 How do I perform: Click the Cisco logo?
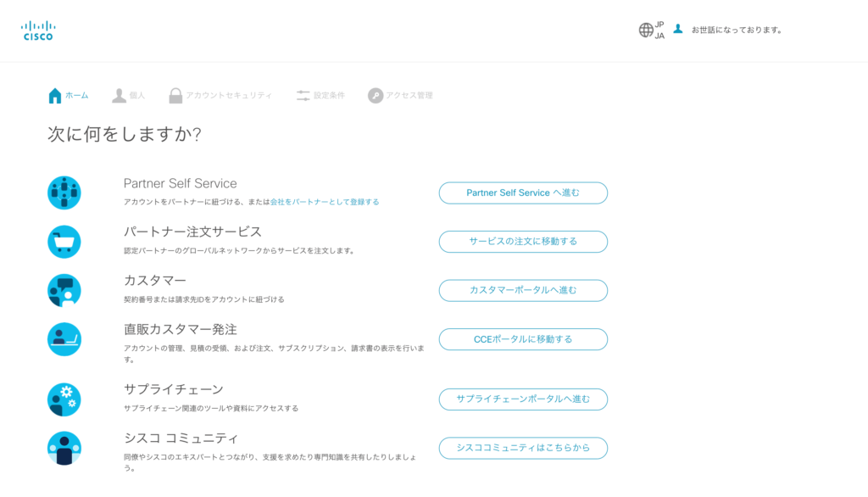pyautogui.click(x=38, y=31)
